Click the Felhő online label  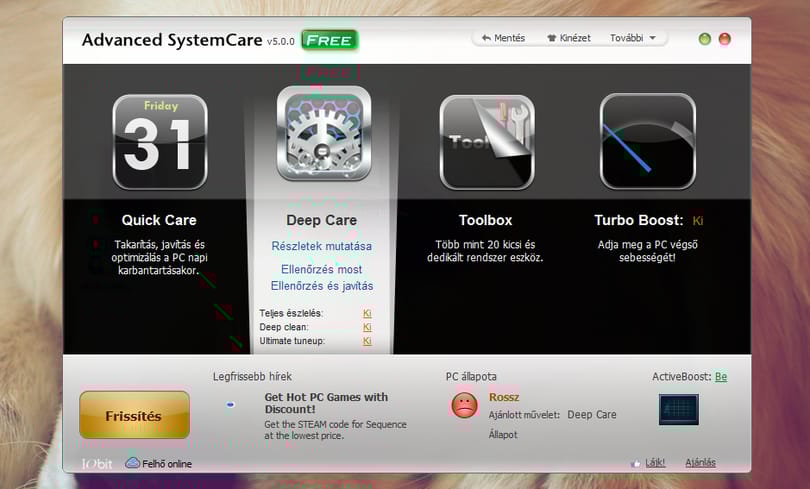pos(167,464)
